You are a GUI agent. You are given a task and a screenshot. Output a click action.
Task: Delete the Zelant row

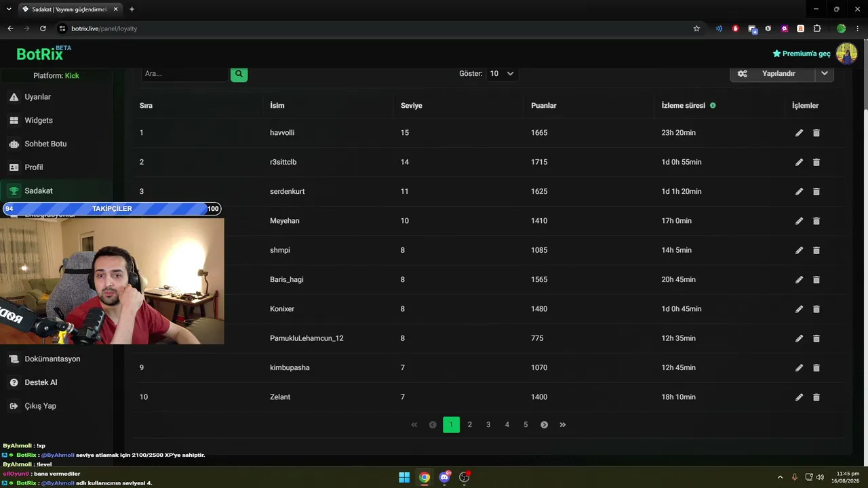pos(816,397)
